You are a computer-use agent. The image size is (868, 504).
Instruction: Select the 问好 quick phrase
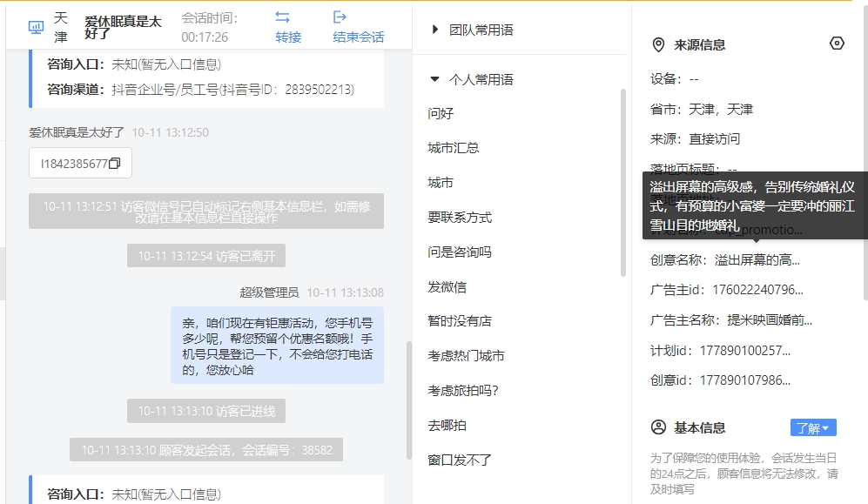[x=441, y=113]
